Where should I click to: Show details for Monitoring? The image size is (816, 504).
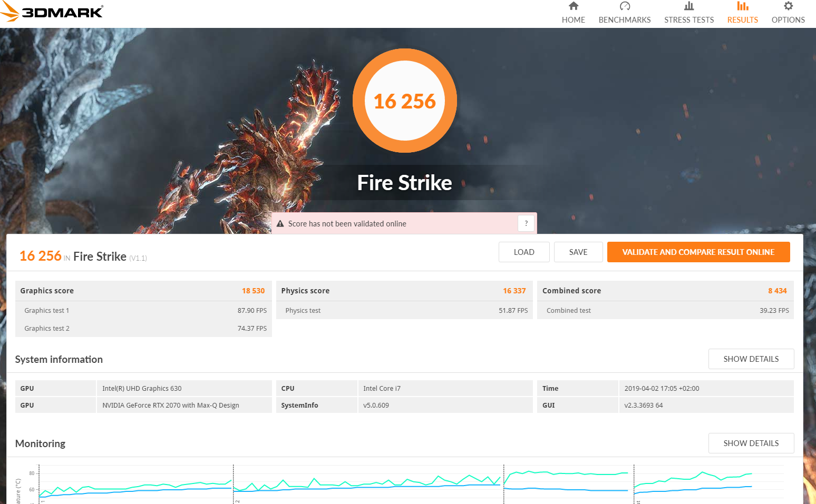[x=751, y=443]
